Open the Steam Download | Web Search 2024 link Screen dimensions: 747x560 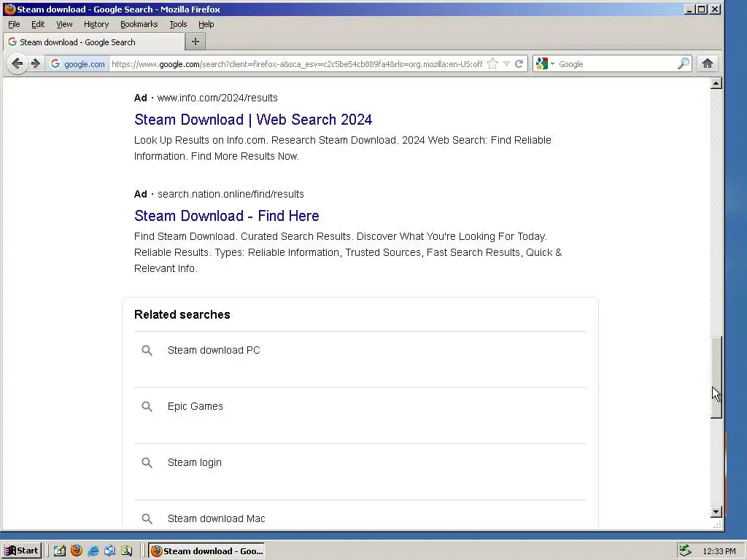tap(253, 120)
